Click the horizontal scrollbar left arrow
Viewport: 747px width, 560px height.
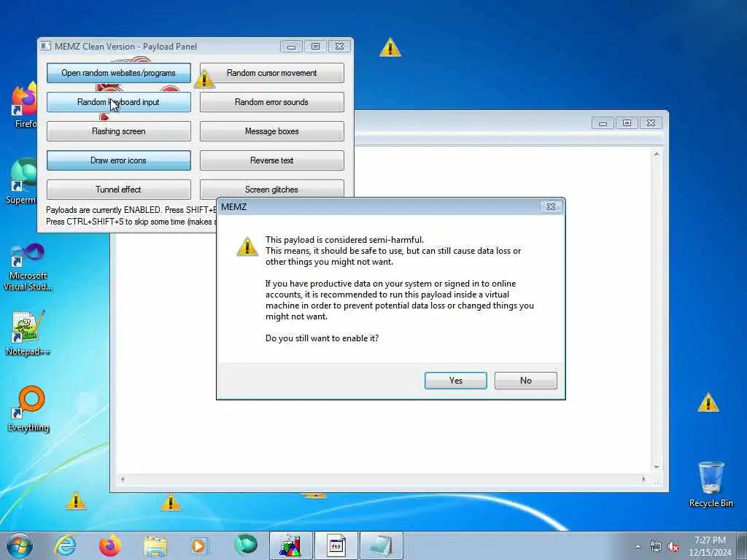pos(123,479)
